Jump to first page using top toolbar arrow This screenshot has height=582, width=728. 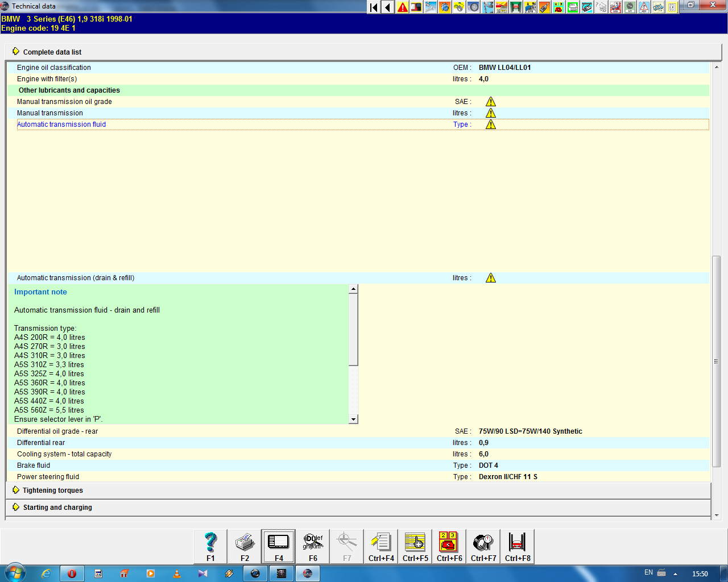point(374,7)
